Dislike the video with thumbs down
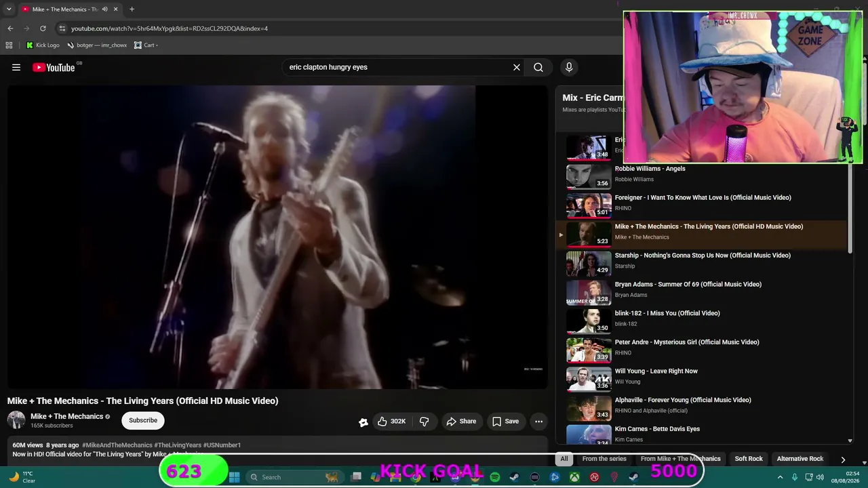 [424, 422]
